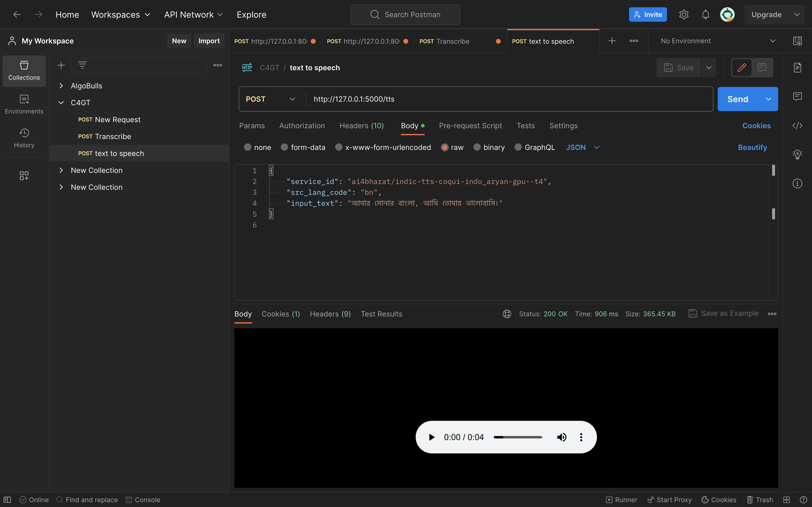
Task: Open Postman settings gear icon
Action: 683,14
